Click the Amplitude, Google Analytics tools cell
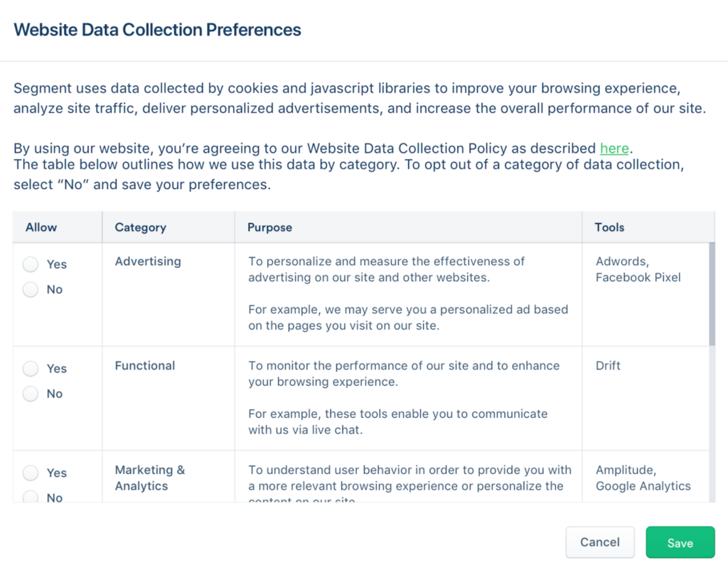 (x=643, y=478)
